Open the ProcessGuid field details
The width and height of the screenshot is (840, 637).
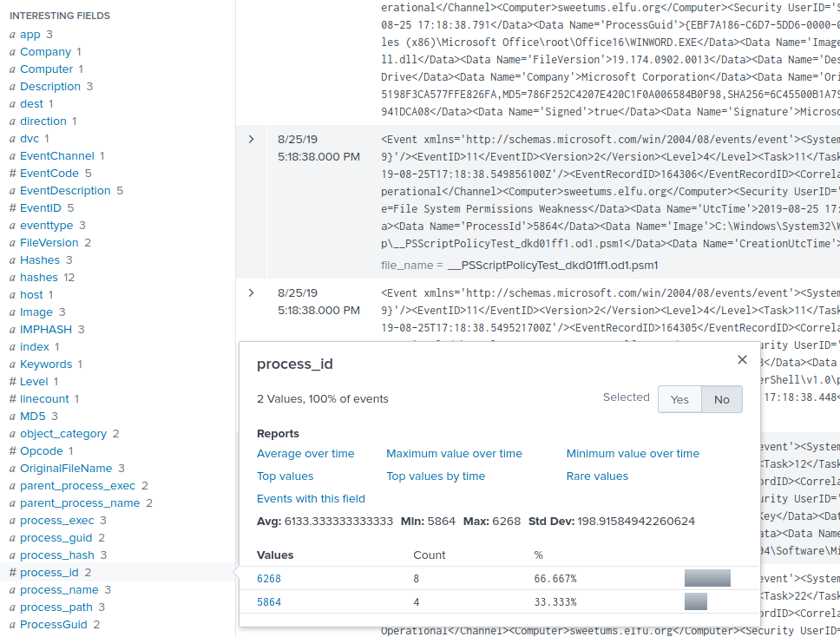54,624
